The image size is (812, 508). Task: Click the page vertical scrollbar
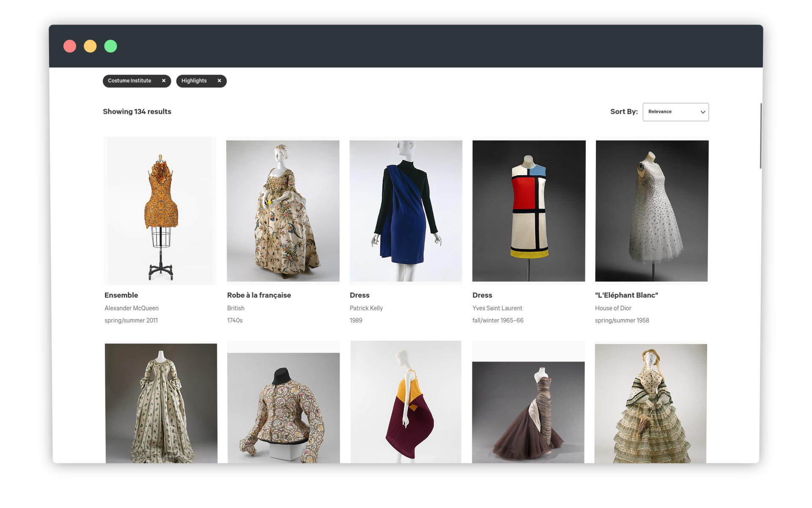pyautogui.click(x=760, y=136)
